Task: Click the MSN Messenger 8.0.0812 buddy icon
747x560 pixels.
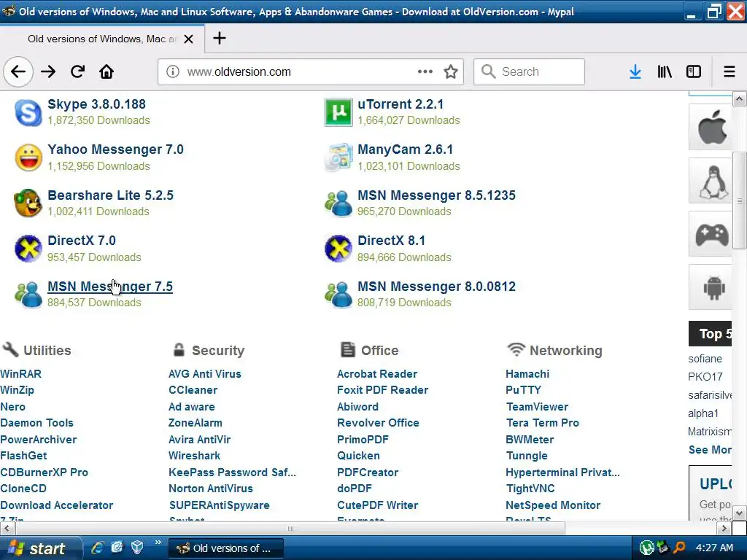Action: point(338,295)
